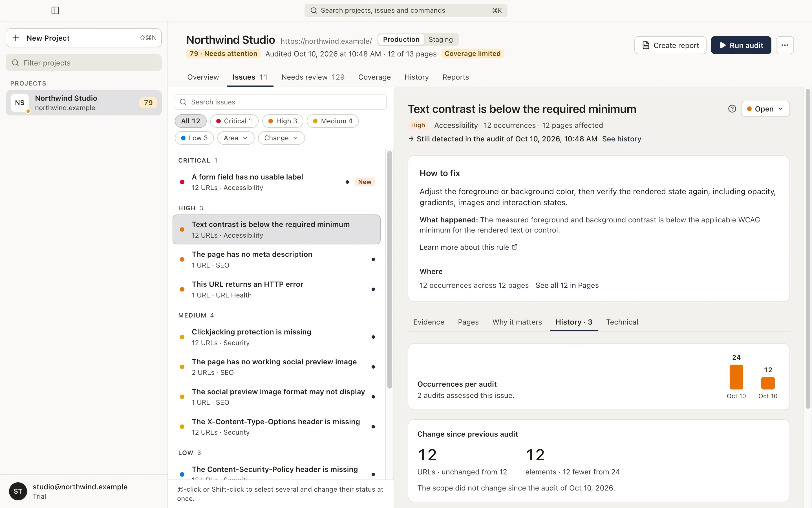Select 'The page has no meta description'
Viewport: 812px width, 508px height.
pos(277,259)
